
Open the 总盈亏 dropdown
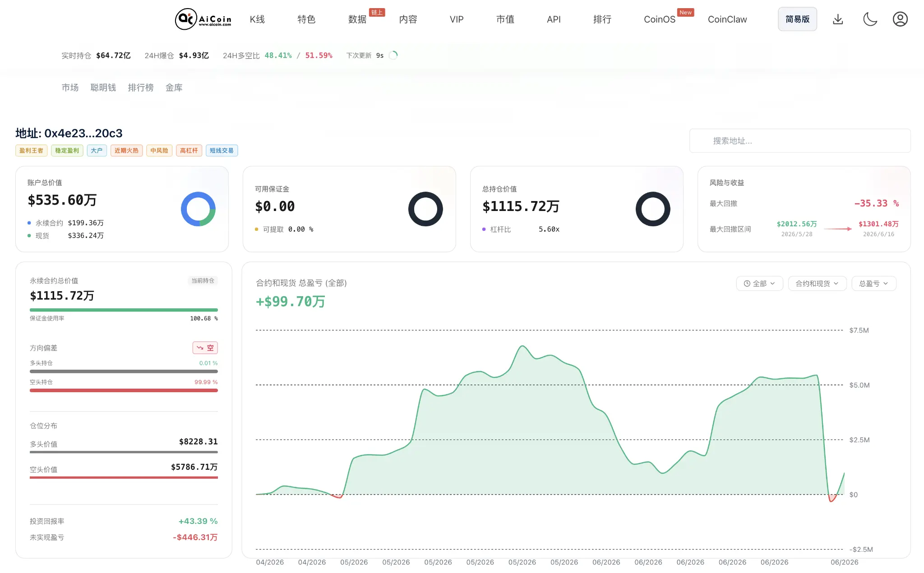coord(873,284)
